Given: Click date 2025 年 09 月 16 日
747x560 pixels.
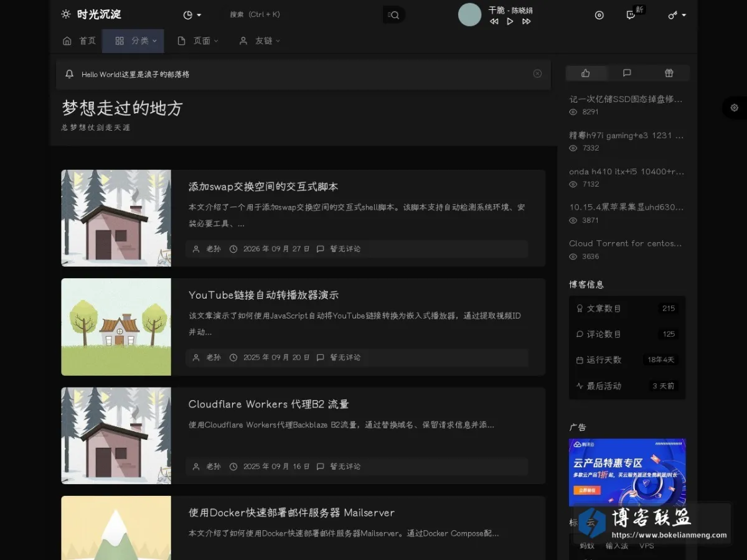Looking at the screenshot, I should 276,466.
